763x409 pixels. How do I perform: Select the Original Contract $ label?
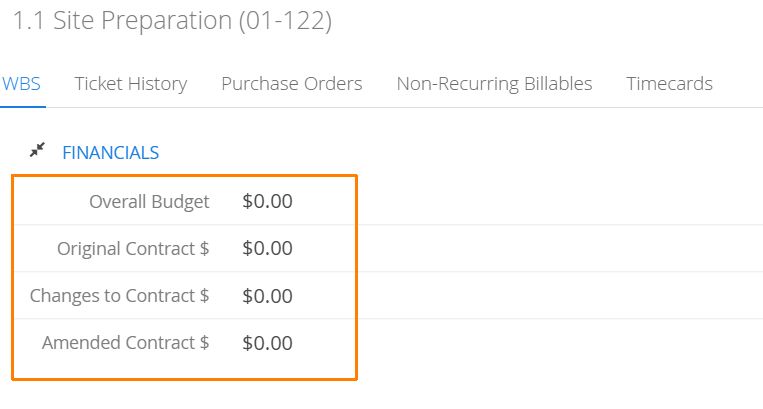(133, 249)
